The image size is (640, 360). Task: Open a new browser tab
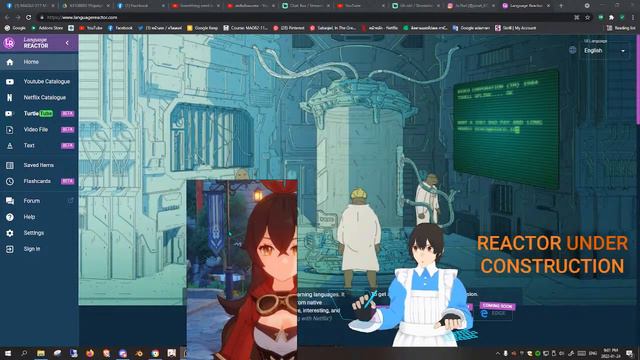pyautogui.click(x=561, y=6)
